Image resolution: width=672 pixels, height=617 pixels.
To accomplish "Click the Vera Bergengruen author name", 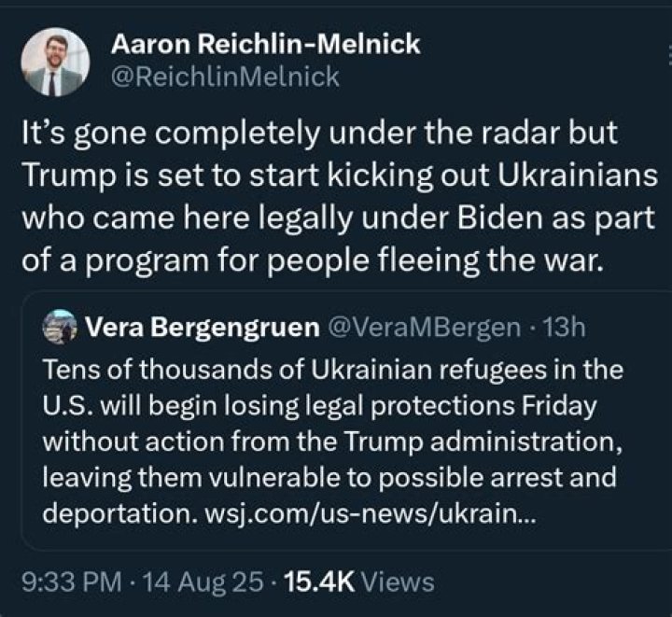I will tap(200, 328).
